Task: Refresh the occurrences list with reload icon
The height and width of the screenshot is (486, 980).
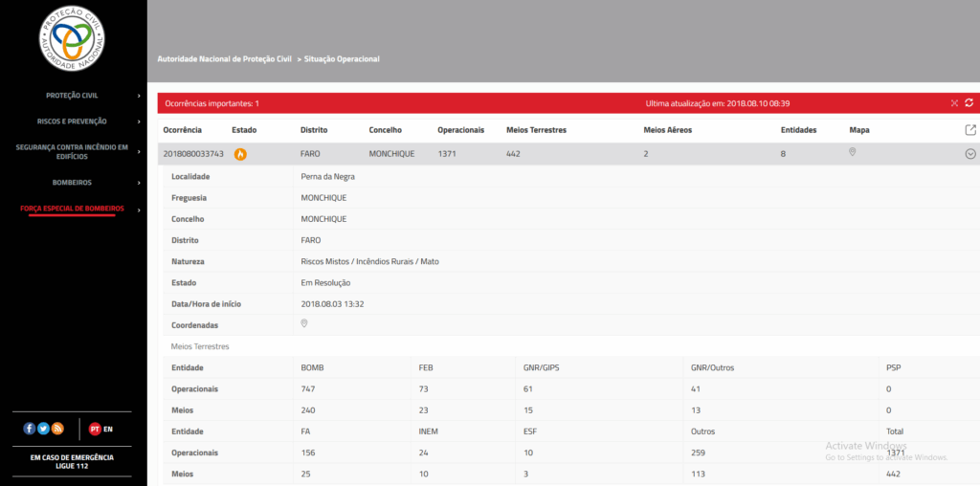Action: point(969,103)
